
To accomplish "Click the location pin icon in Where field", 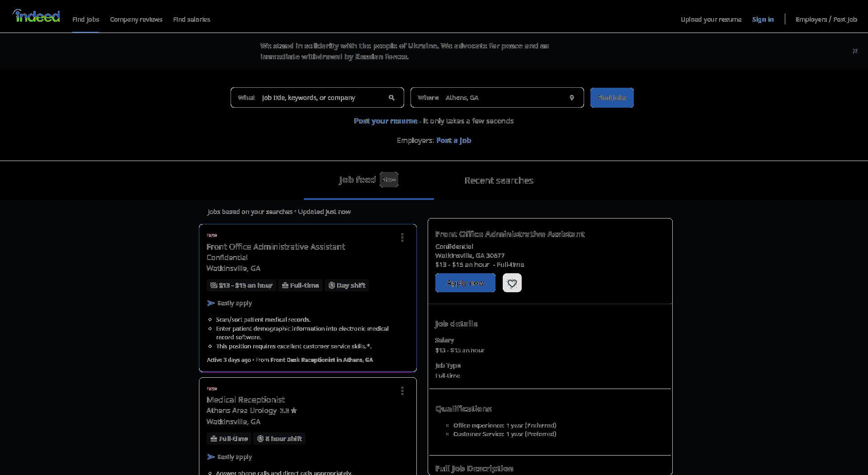I will click(571, 98).
